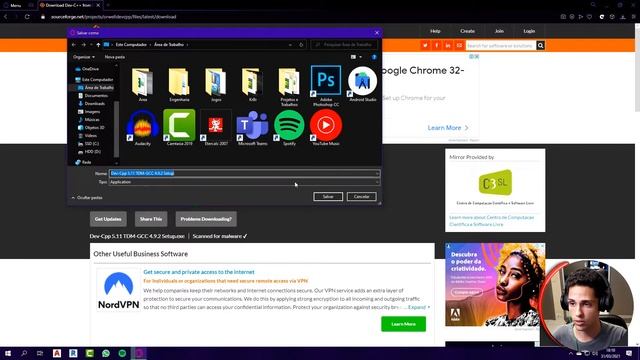Click the file name Nome input field

(x=244, y=173)
